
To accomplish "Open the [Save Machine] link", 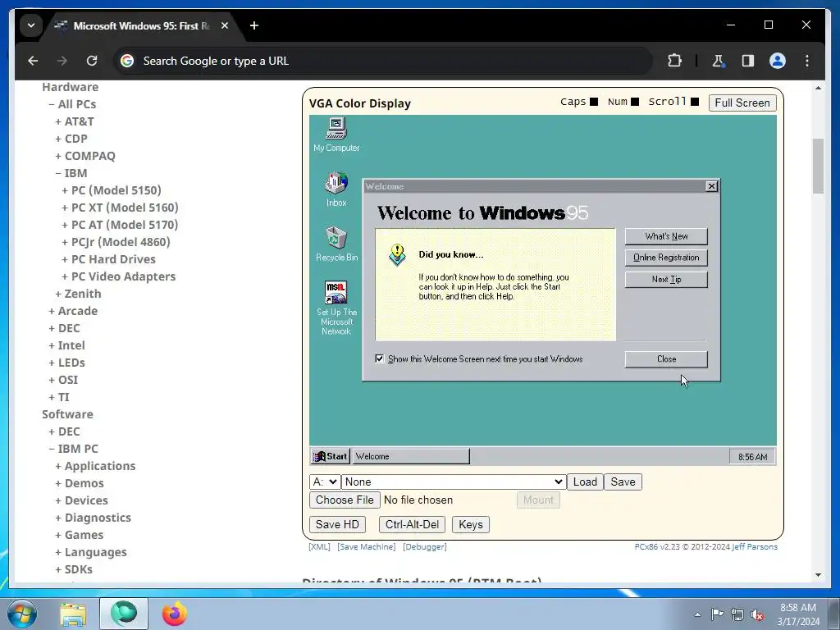I will click(x=367, y=547).
